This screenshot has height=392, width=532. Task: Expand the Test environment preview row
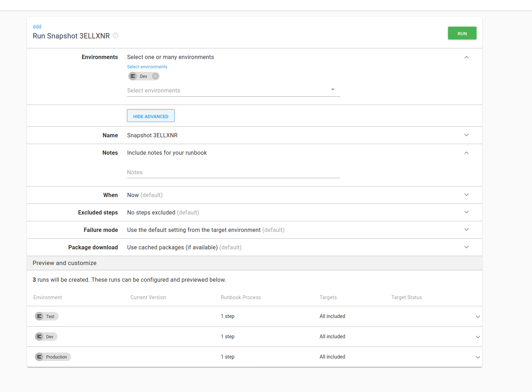click(478, 316)
